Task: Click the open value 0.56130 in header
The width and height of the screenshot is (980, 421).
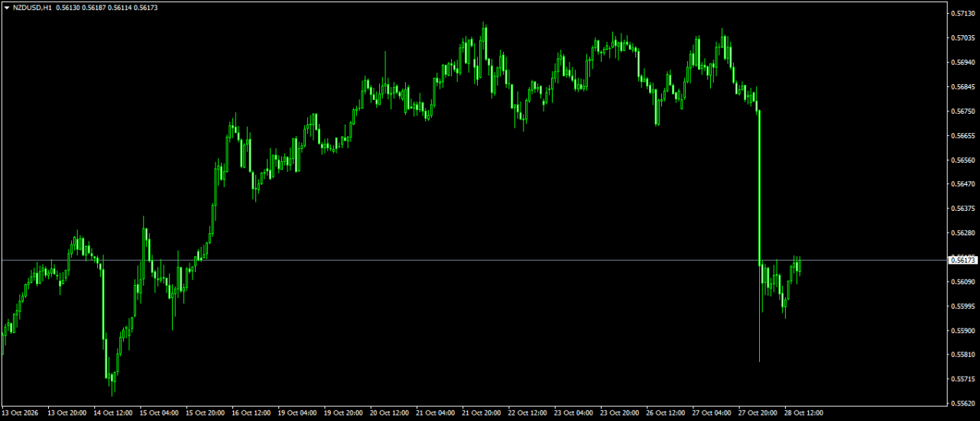Action: tap(68, 7)
